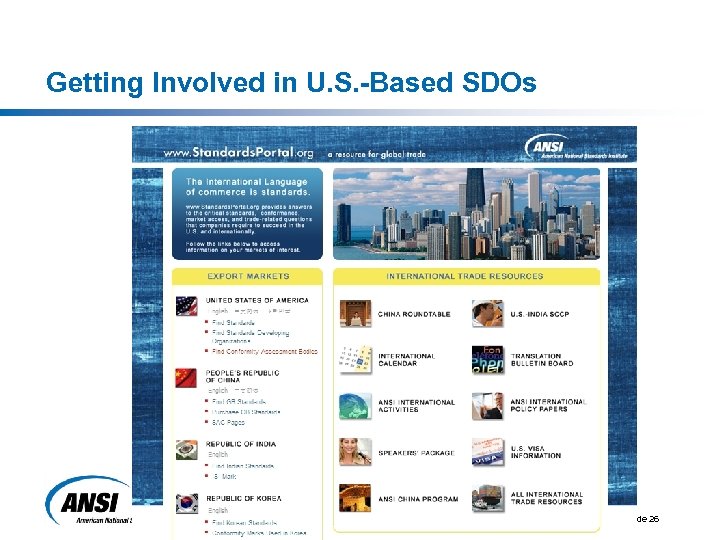
Task: Click ISI Mark link under India
Action: (x=224, y=477)
